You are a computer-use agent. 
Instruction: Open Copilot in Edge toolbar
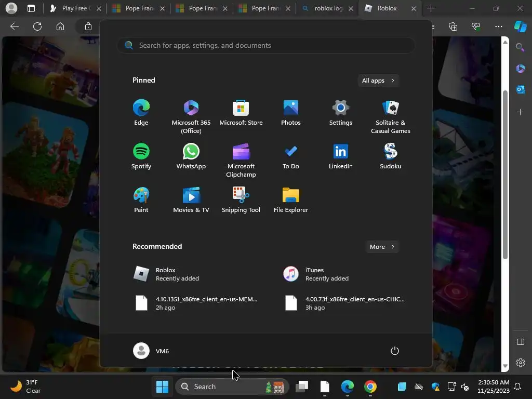click(x=521, y=26)
